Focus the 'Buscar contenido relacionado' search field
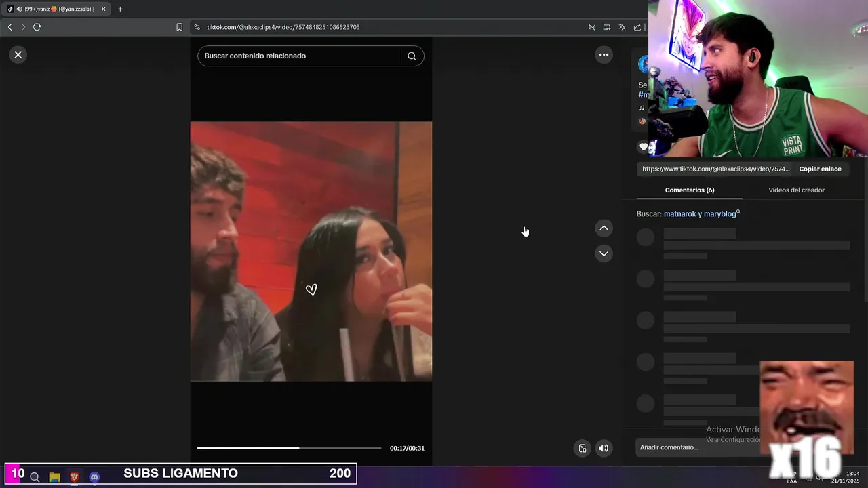The image size is (868, 488). [298, 56]
